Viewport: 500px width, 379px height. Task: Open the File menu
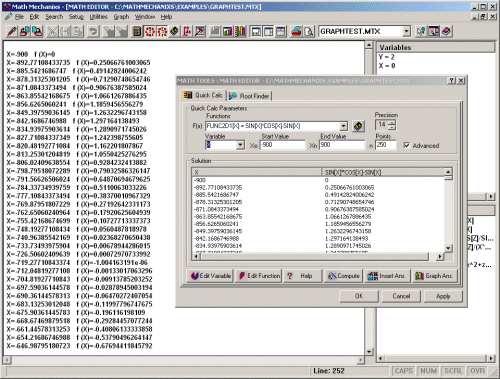[x=19, y=17]
